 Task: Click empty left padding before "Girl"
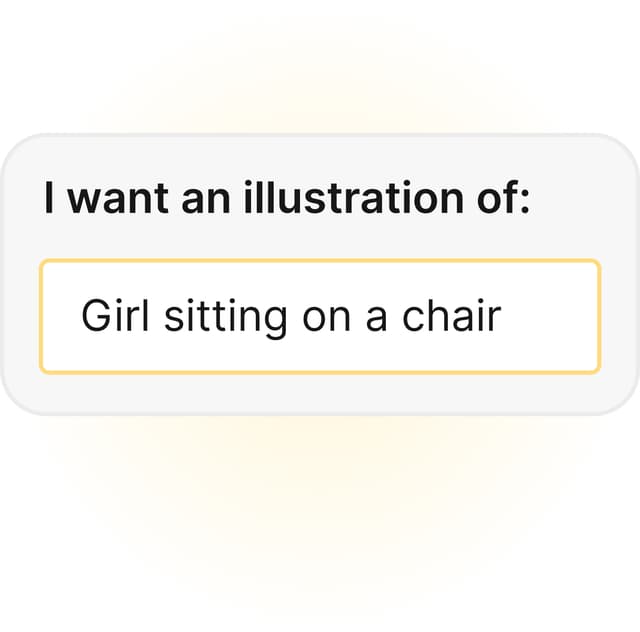pyautogui.click(x=58, y=316)
